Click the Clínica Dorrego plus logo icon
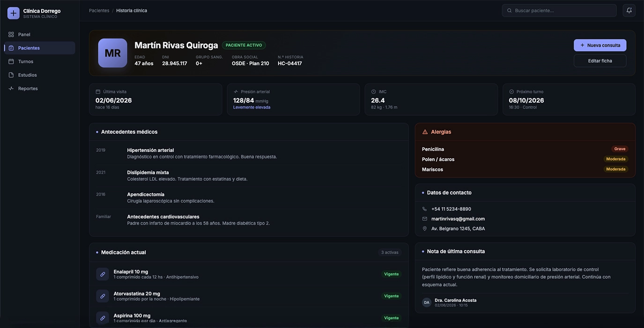 click(x=13, y=13)
